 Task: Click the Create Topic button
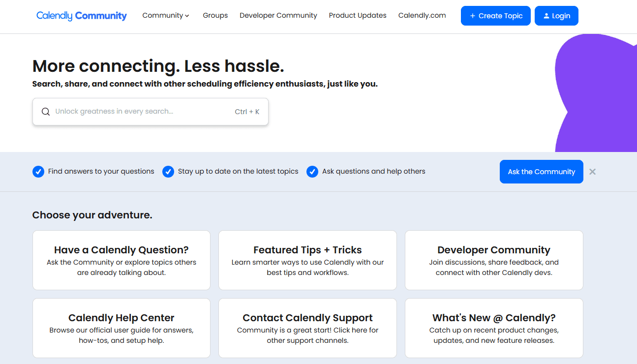496,16
